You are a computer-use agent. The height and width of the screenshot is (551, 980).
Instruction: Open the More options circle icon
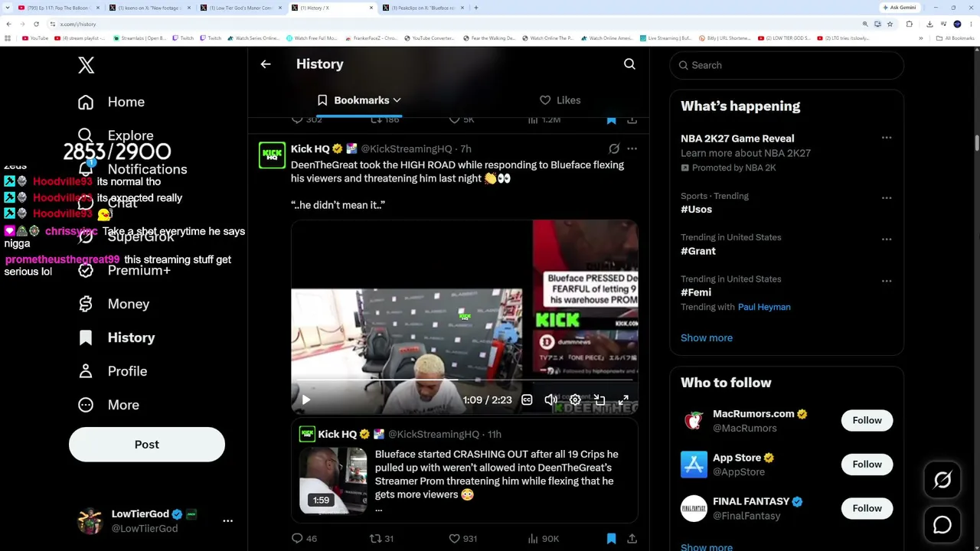coord(86,405)
